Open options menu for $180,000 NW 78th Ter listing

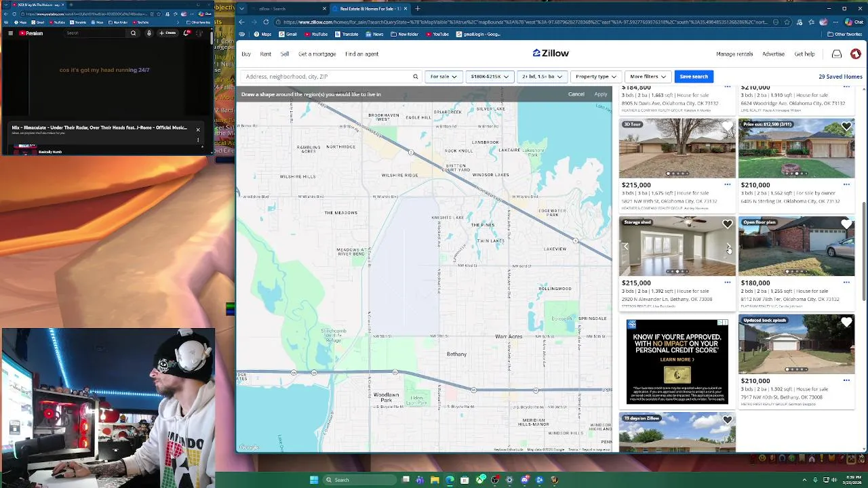846,283
